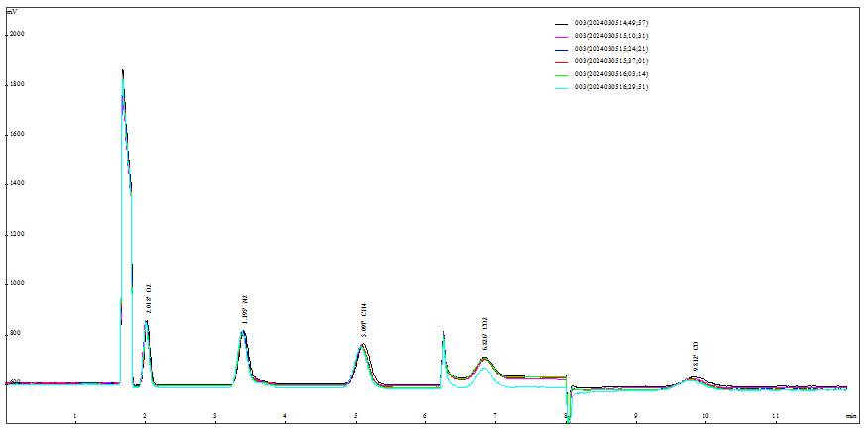Click the tallest peak apex near 1.7 min
Image resolution: width=868 pixels, height=429 pixels.
[x=123, y=71]
